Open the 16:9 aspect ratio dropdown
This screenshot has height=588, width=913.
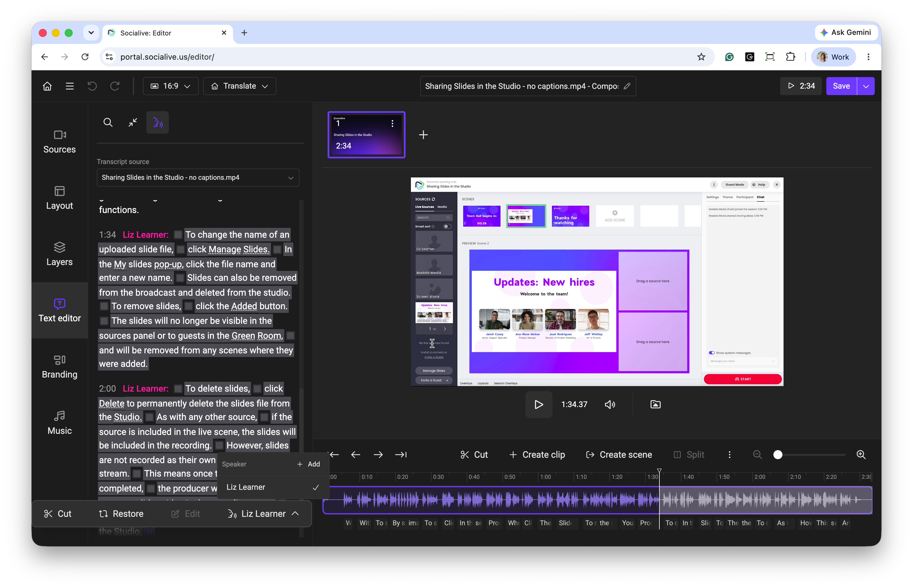[x=170, y=86]
